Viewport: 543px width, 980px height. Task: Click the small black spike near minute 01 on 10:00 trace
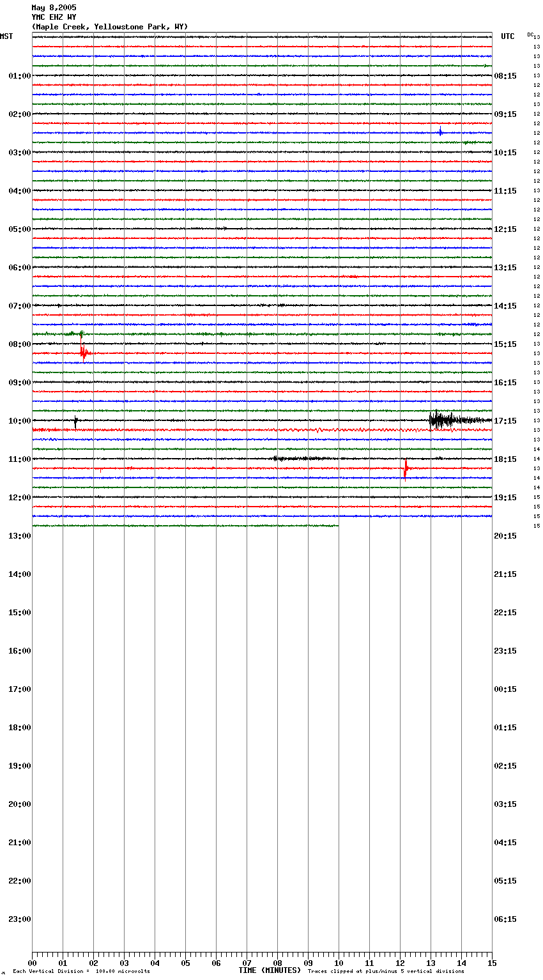[75, 421]
